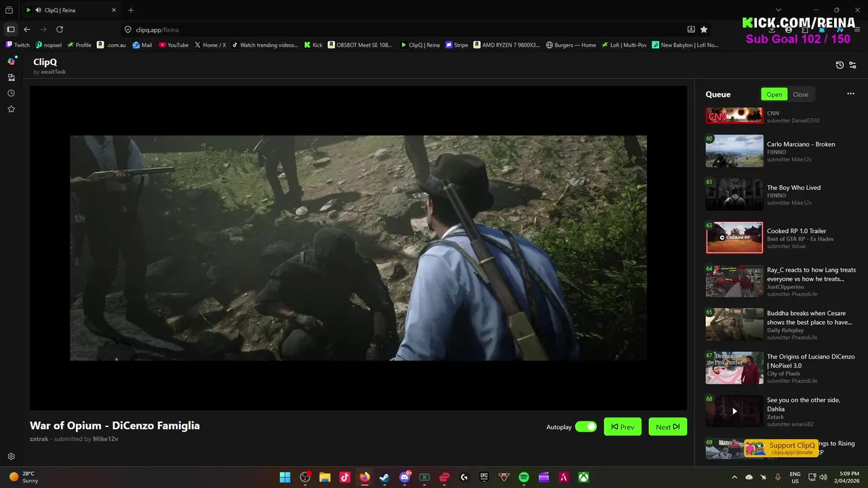Image resolution: width=868 pixels, height=488 pixels.
Task: Select Ray_C reacts to Lang queue item
Action: (x=782, y=281)
